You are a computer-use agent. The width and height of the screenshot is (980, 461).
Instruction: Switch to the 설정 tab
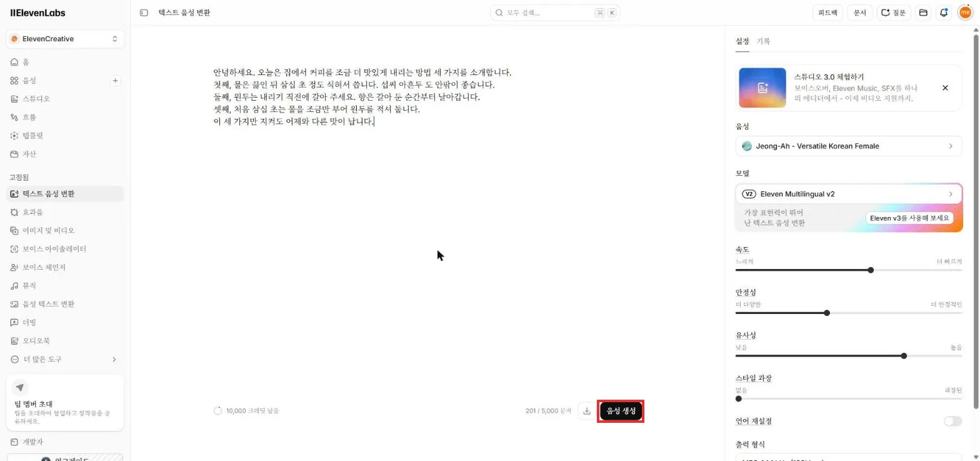click(x=742, y=41)
